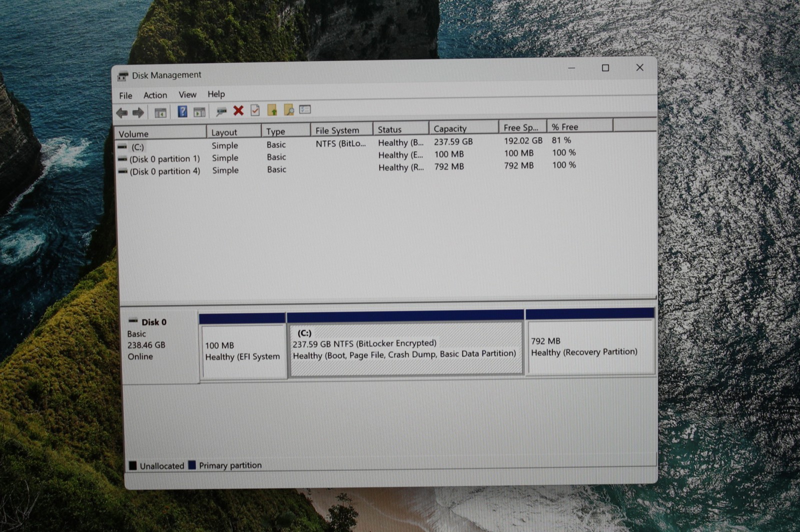
Task: Sort by the File System column header
Action: (x=342, y=129)
